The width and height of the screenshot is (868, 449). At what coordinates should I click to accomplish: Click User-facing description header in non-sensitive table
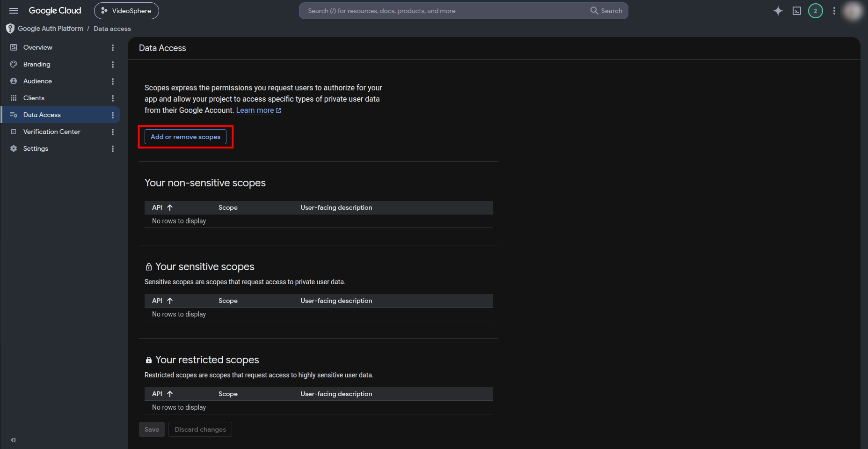(x=336, y=207)
